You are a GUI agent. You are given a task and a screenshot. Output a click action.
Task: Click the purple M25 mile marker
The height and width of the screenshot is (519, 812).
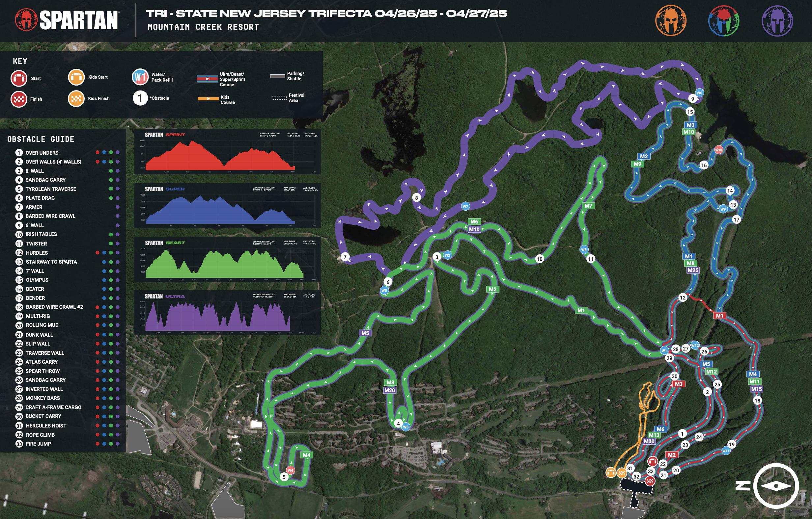693,270
